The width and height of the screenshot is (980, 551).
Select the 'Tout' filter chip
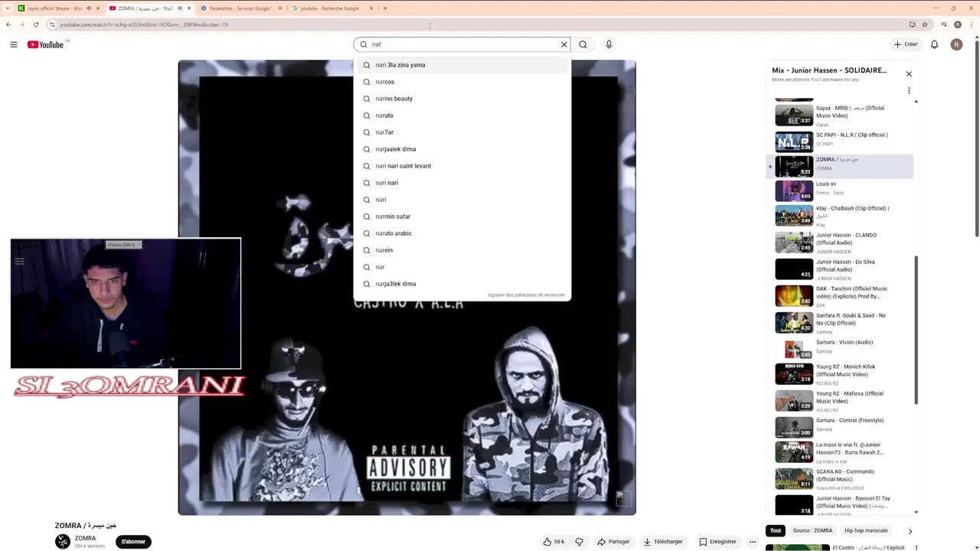tap(776, 530)
